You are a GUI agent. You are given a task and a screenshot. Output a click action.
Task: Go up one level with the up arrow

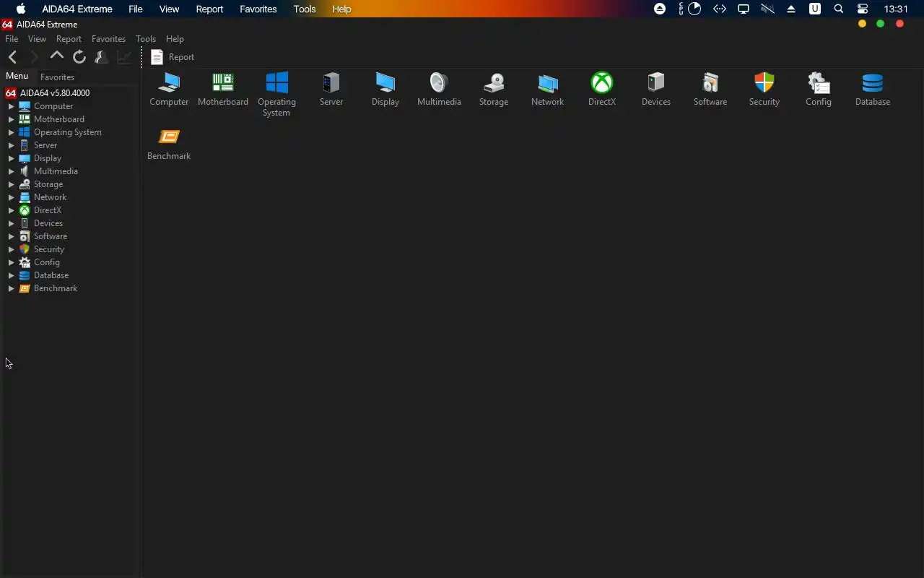coord(56,56)
